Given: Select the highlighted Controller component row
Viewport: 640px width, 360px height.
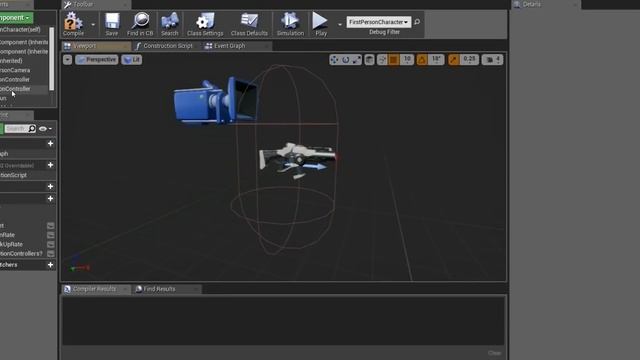Looking at the screenshot, I should 24,89.
